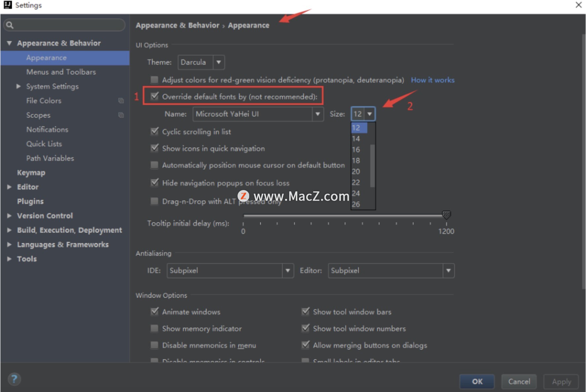Select size 20 in dropdown list
Screen dimensions: 586x392
(359, 171)
